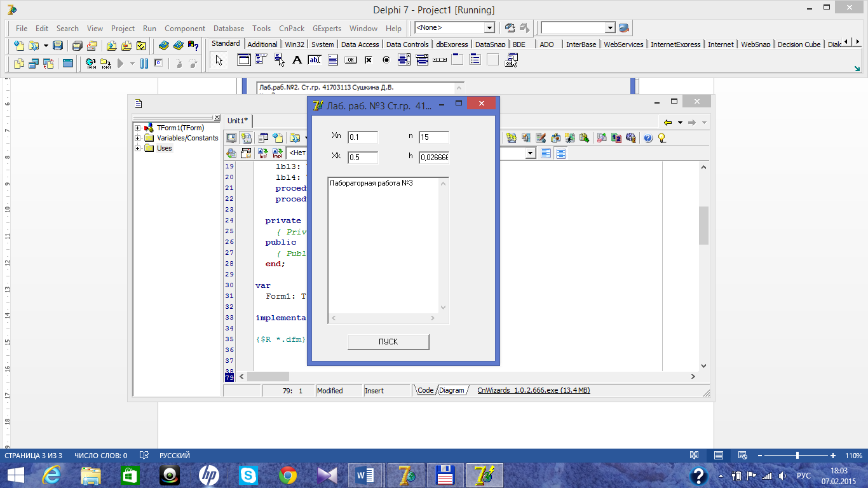Click inside the n input field

(x=434, y=137)
